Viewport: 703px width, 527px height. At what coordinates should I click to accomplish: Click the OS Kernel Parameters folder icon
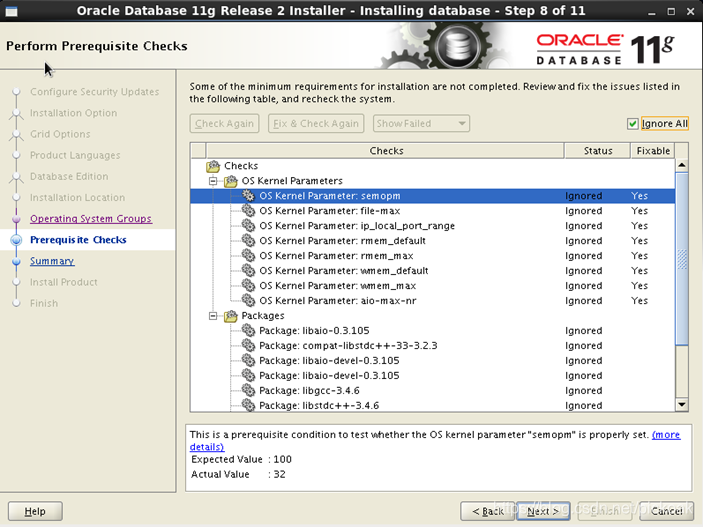230,181
